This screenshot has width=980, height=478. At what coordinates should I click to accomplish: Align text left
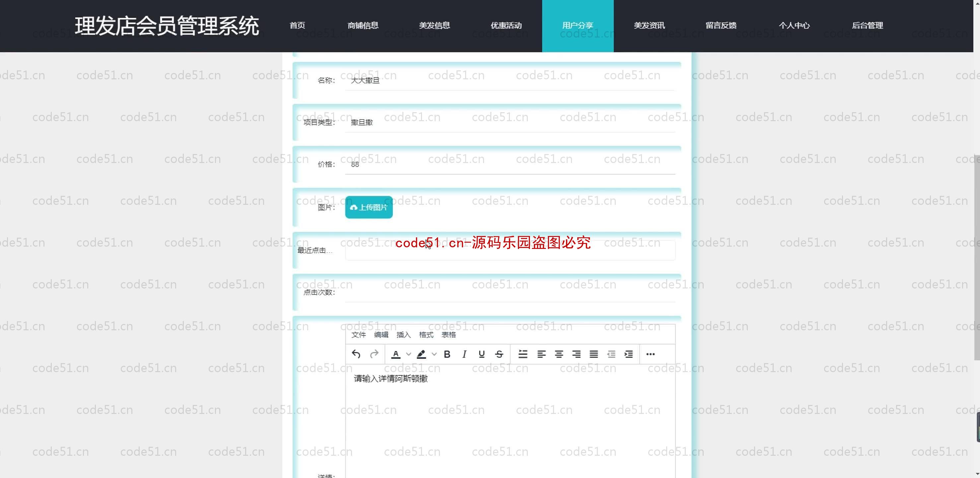point(541,354)
